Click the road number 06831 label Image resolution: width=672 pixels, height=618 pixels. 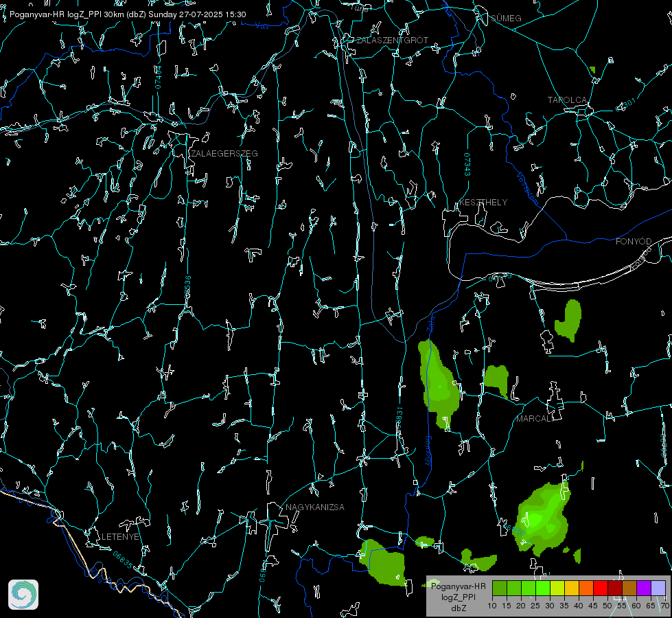[x=399, y=419]
